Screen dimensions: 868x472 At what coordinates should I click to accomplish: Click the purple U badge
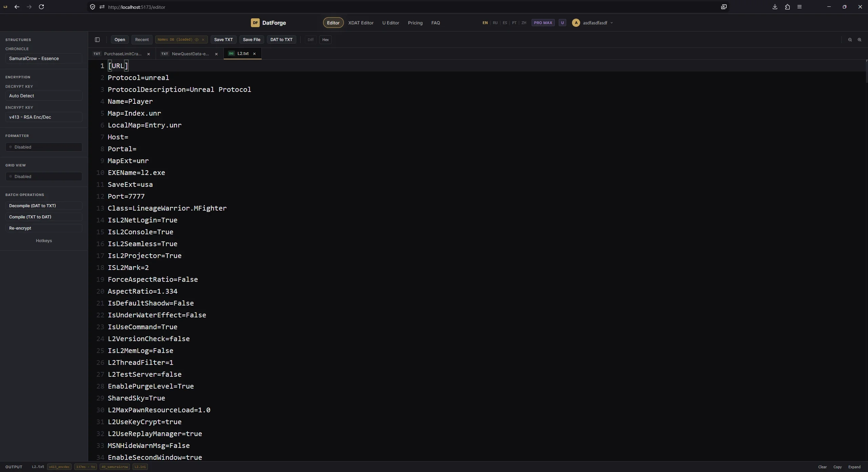coord(562,23)
